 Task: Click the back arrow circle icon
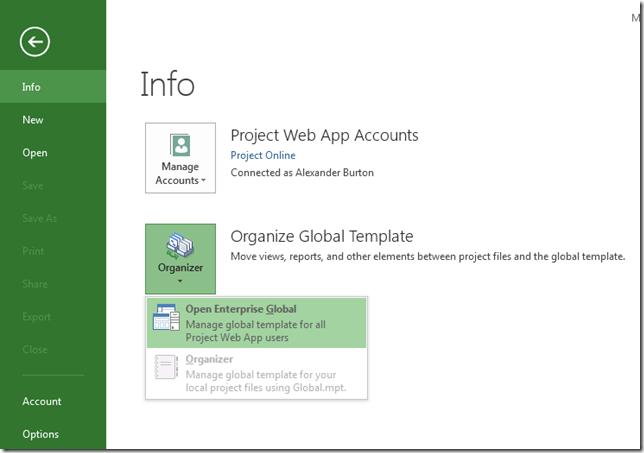point(34,41)
